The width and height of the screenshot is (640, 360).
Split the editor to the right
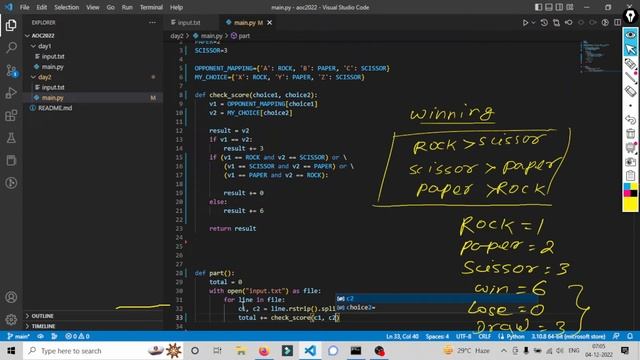pos(618,23)
